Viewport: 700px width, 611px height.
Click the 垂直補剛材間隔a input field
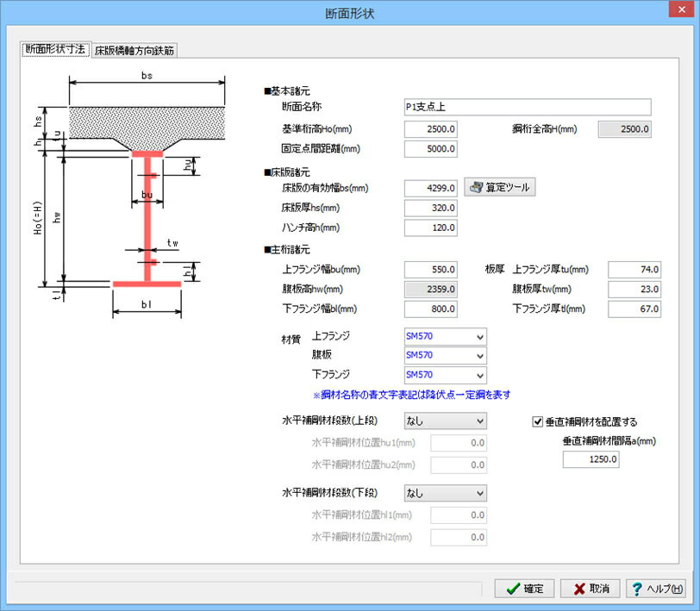pos(591,459)
